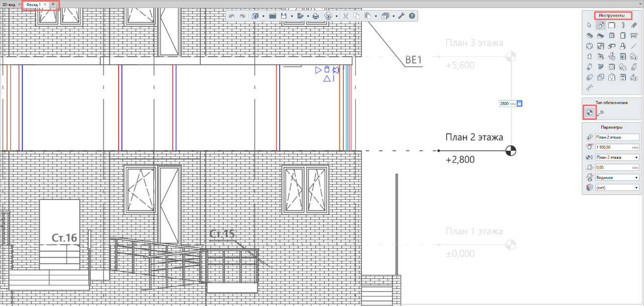The height and width of the screenshot is (306, 644).
Task: Open project with the folder icon
Action: [x=273, y=16]
